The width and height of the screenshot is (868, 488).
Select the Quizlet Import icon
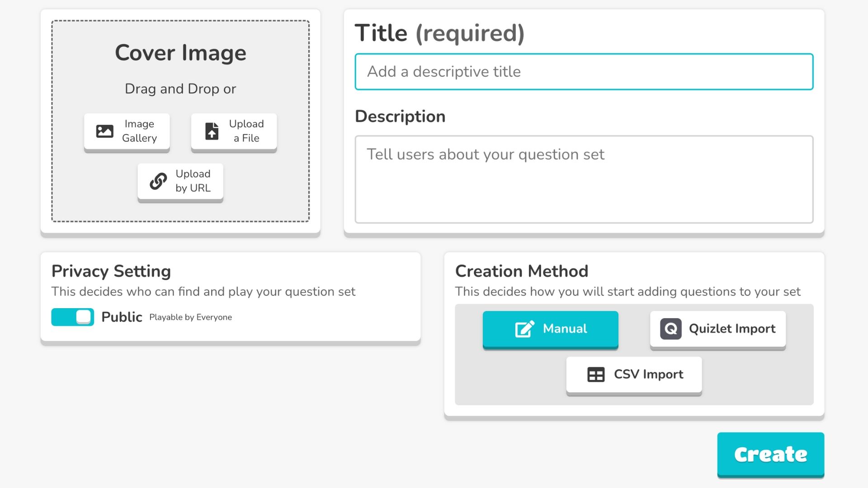point(669,328)
